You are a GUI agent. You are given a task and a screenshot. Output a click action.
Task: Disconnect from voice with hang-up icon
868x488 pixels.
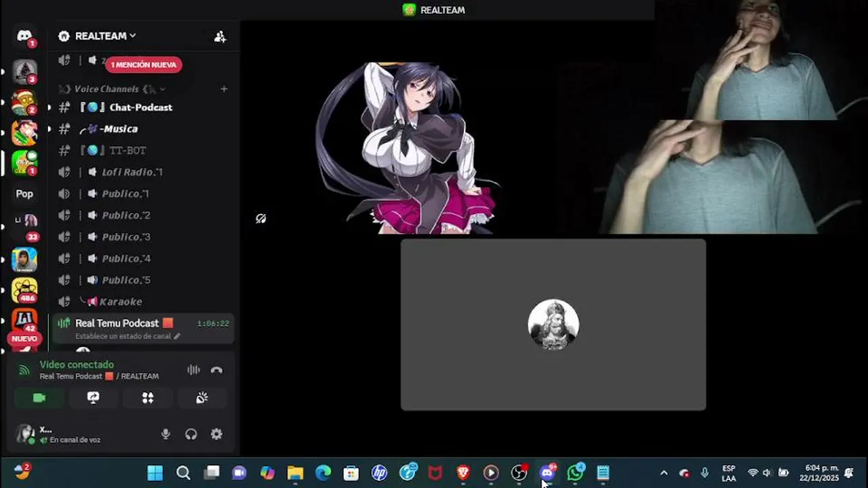(x=216, y=370)
